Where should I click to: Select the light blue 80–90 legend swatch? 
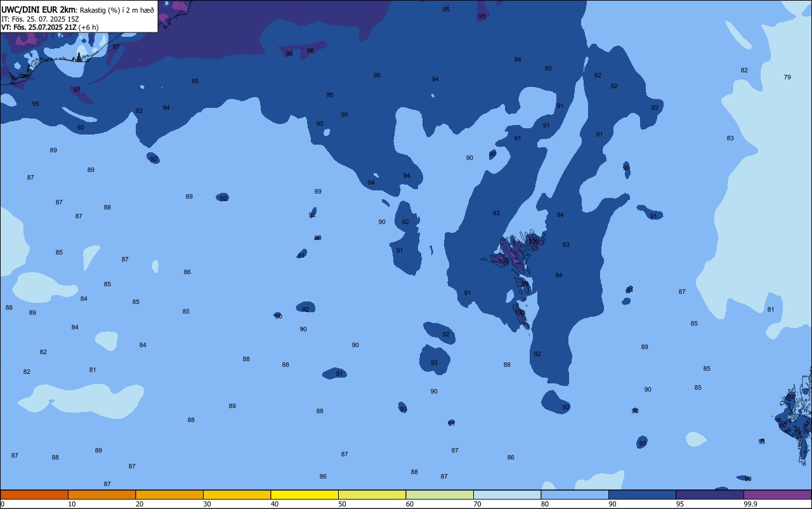pos(575,494)
